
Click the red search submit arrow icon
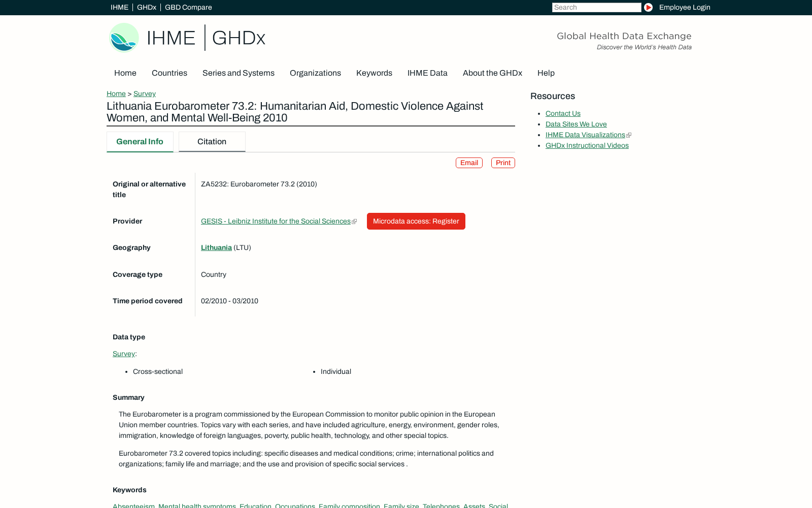point(648,7)
